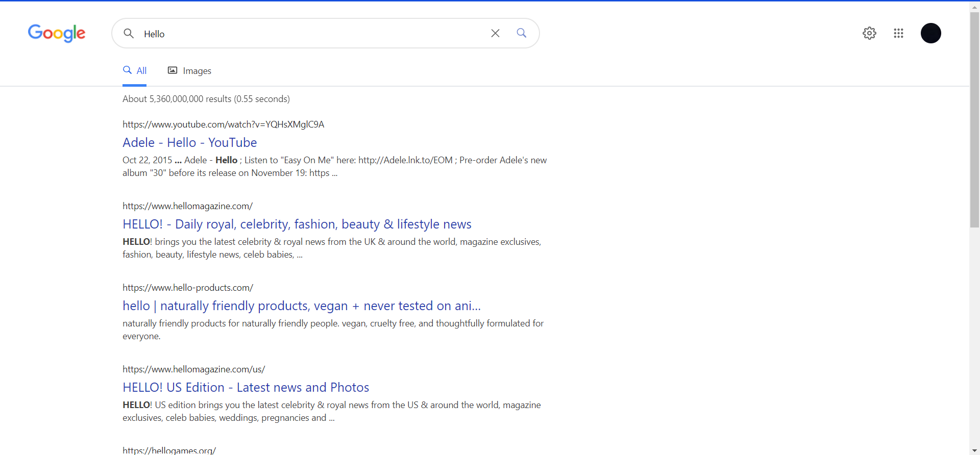Click the https://hellogames.org/ URL

[169, 450]
